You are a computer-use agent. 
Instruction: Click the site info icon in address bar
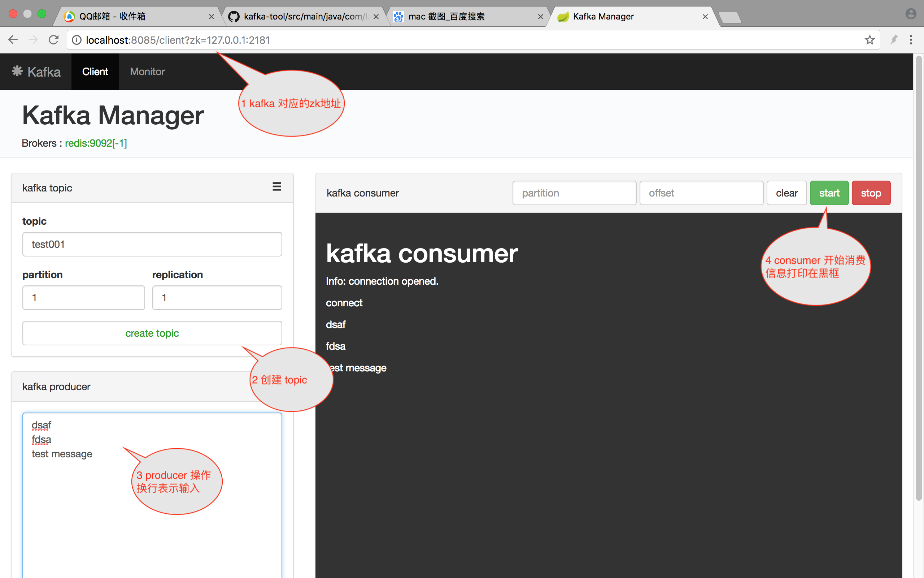[x=77, y=40]
